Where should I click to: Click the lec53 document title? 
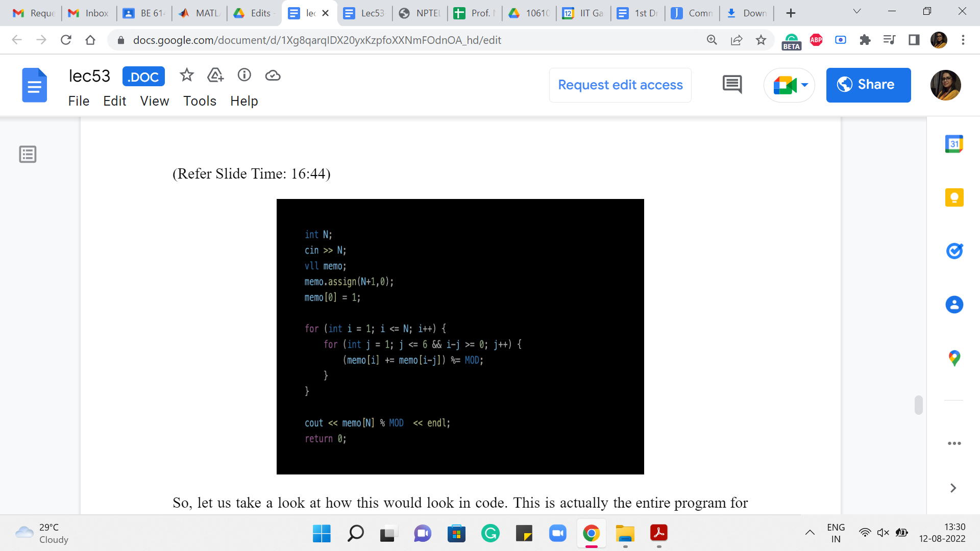click(89, 76)
